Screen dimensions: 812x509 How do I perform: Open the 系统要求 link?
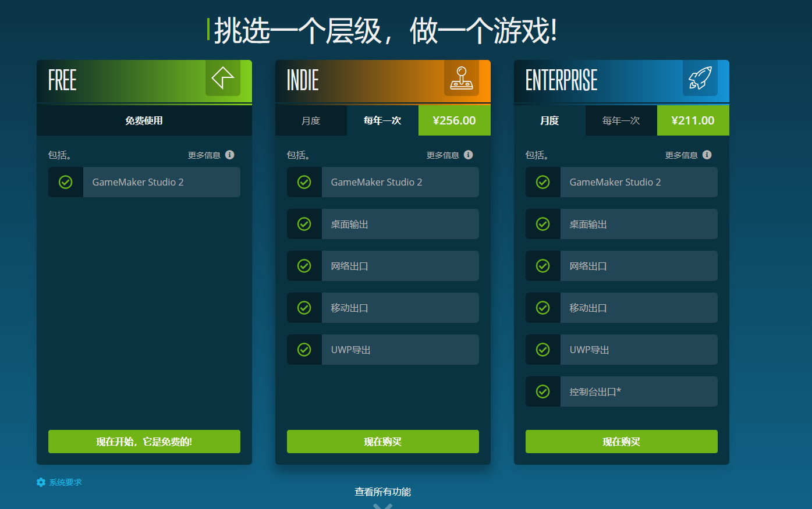coord(65,482)
